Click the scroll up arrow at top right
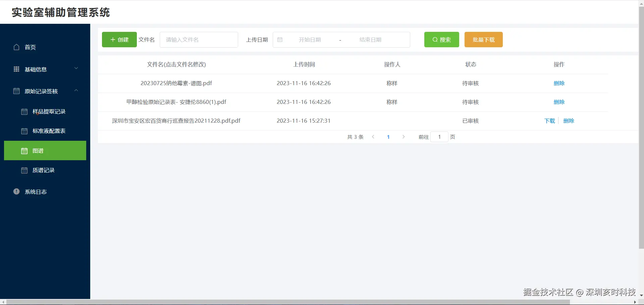The image size is (644, 305). point(641,3)
